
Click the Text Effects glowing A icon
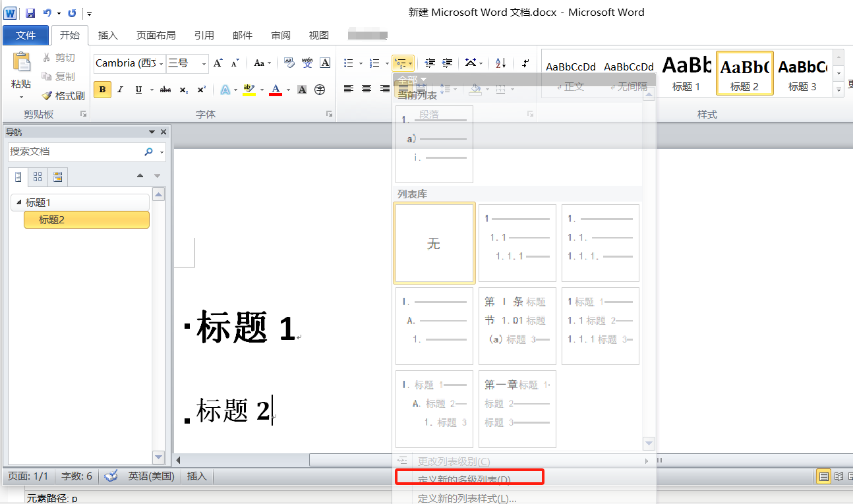coord(225,90)
